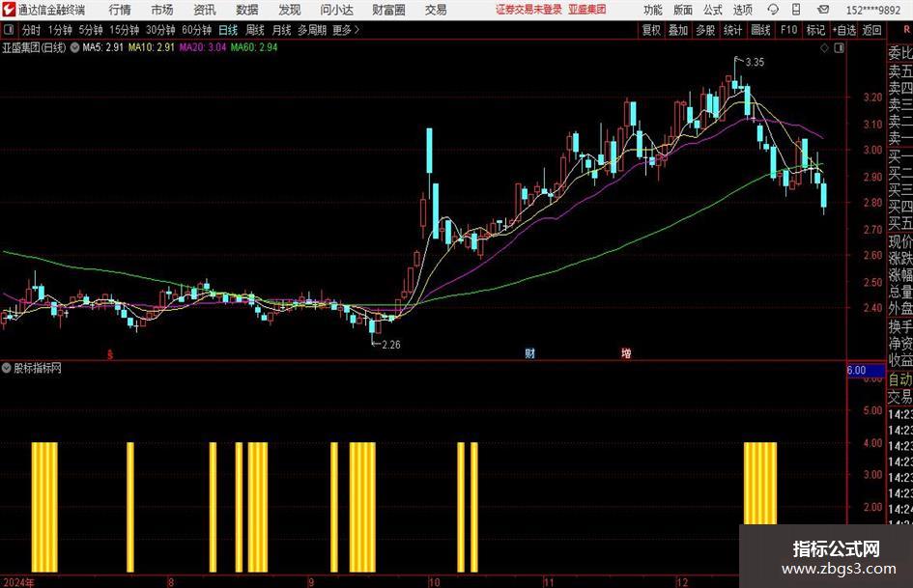913x588 pixels.
Task: Click the MA10: 2.91 value label
Action: (x=152, y=47)
